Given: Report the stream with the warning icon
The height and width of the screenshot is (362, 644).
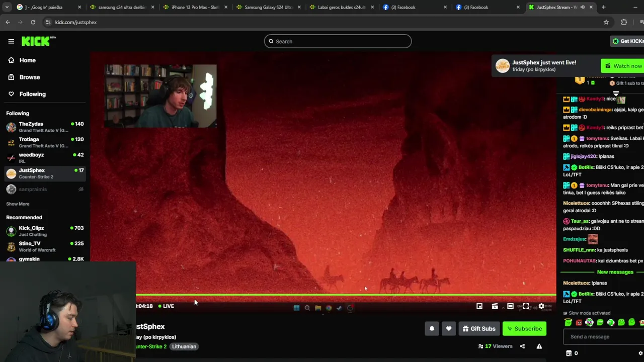Looking at the screenshot, I should [x=539, y=346].
